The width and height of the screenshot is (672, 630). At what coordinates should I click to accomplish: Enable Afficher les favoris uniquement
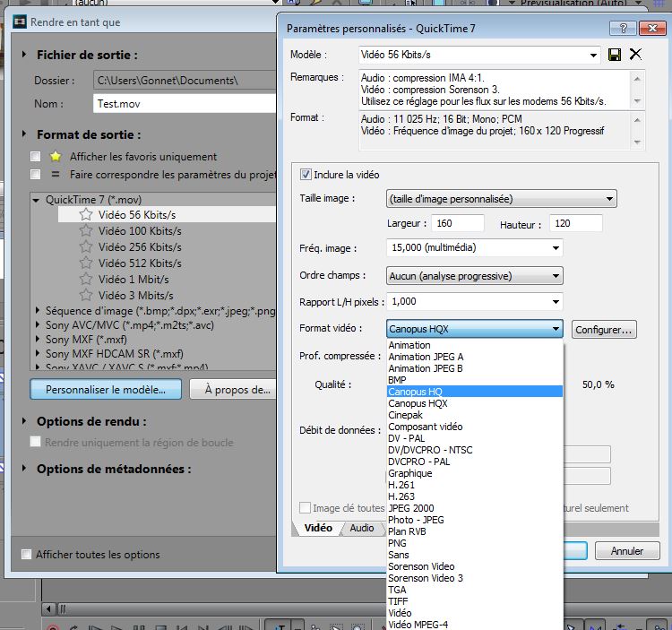(x=36, y=157)
